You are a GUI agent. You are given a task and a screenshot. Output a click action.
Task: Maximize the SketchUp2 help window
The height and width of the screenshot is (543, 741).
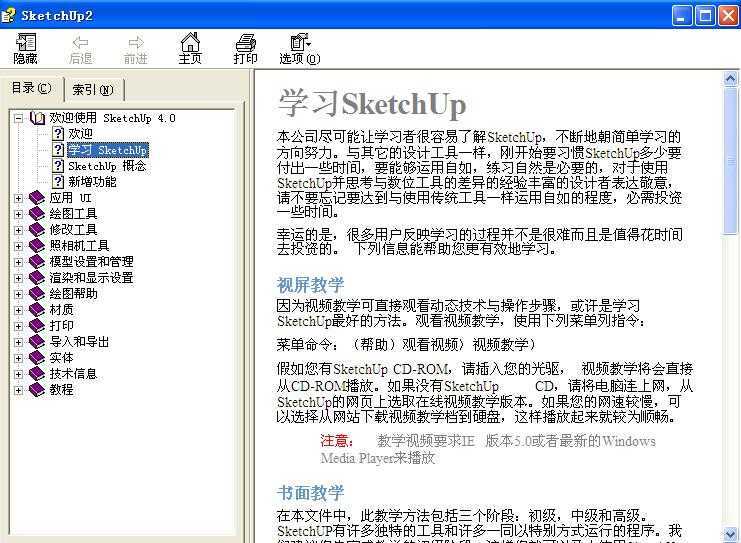[706, 16]
